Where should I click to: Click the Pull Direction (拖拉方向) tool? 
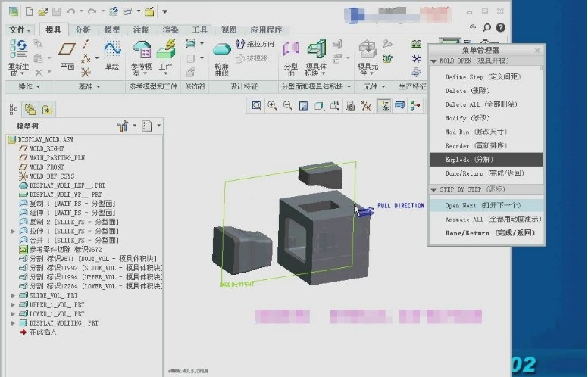click(255, 44)
